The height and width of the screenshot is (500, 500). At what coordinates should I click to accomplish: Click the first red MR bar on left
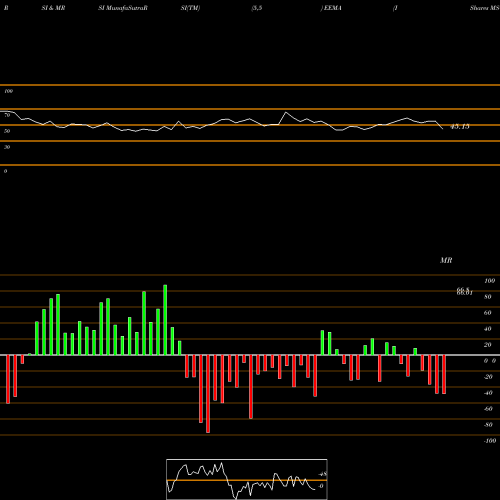point(8,379)
